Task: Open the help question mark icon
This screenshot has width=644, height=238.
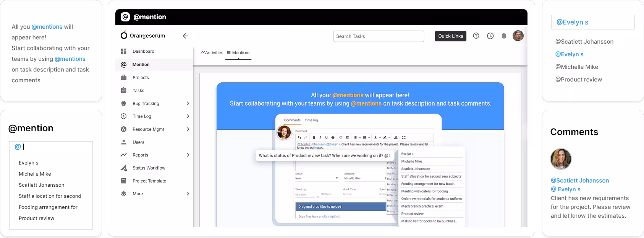Action: click(x=476, y=36)
